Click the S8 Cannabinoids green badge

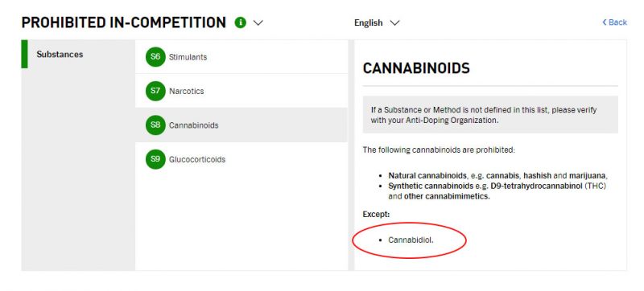point(155,125)
